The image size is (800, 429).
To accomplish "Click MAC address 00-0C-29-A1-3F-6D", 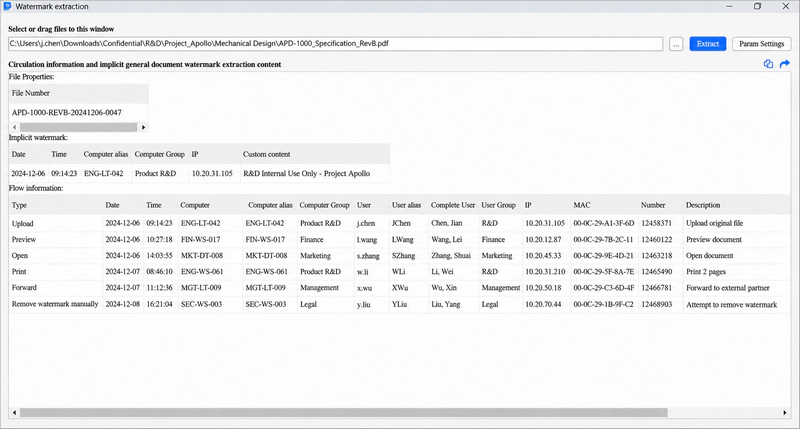I will [x=604, y=223].
